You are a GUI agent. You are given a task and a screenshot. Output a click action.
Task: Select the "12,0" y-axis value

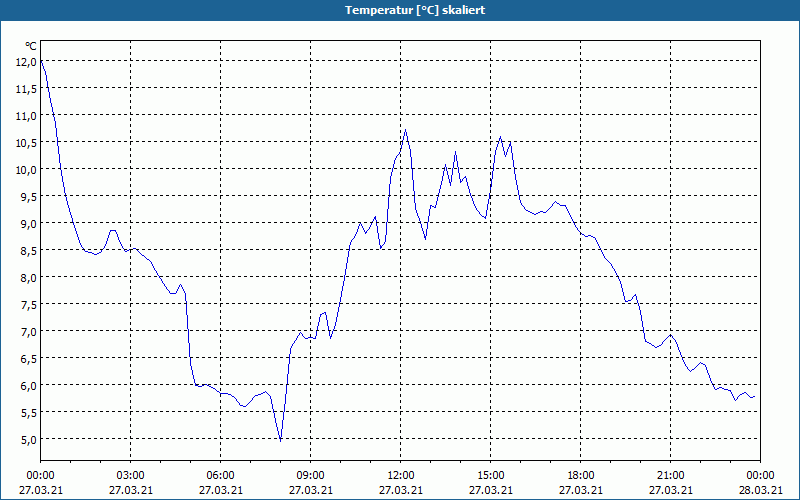pyautogui.click(x=27, y=62)
